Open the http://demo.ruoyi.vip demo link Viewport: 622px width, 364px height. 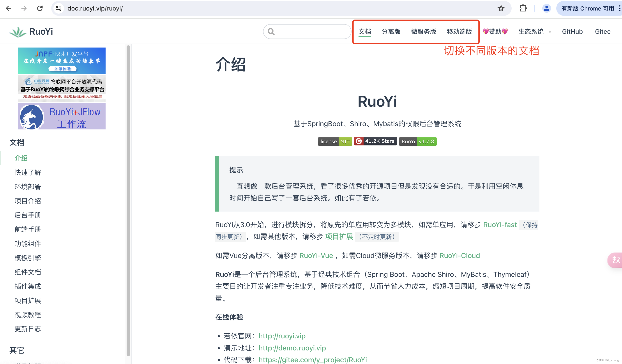click(x=292, y=348)
